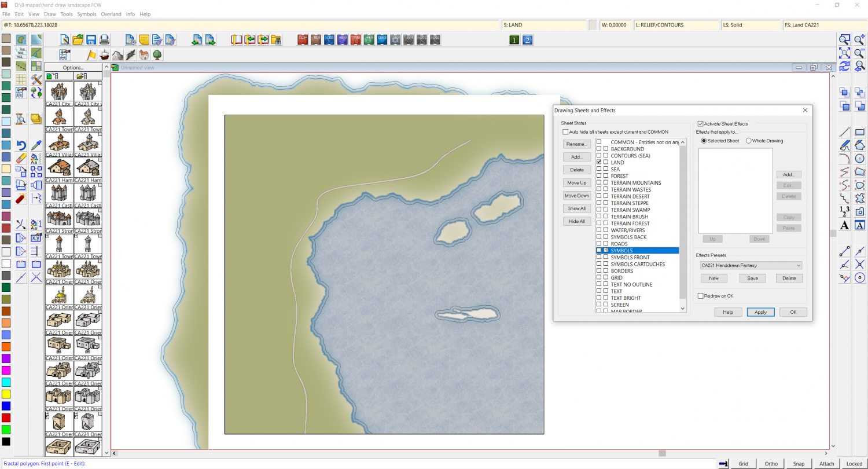Click the Save disk icon in toolbar
The width and height of the screenshot is (868, 469).
tap(91, 40)
